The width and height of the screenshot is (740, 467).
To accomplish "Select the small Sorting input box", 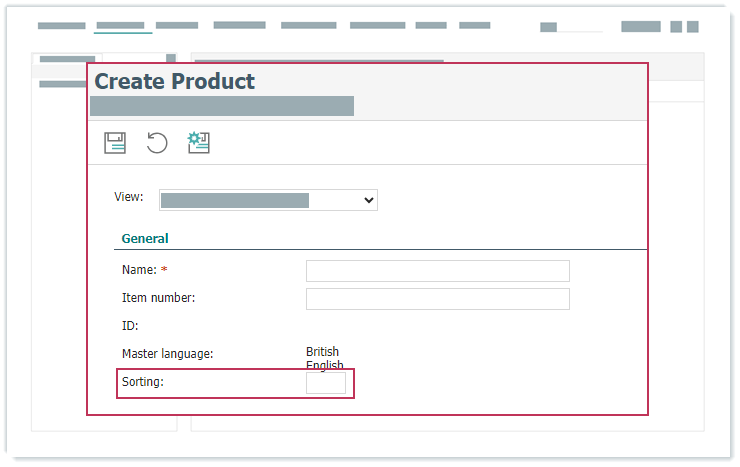I will (325, 383).
